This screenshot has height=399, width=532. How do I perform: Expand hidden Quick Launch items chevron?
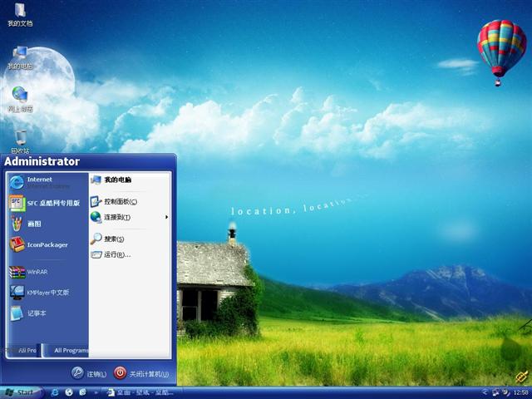click(x=96, y=393)
